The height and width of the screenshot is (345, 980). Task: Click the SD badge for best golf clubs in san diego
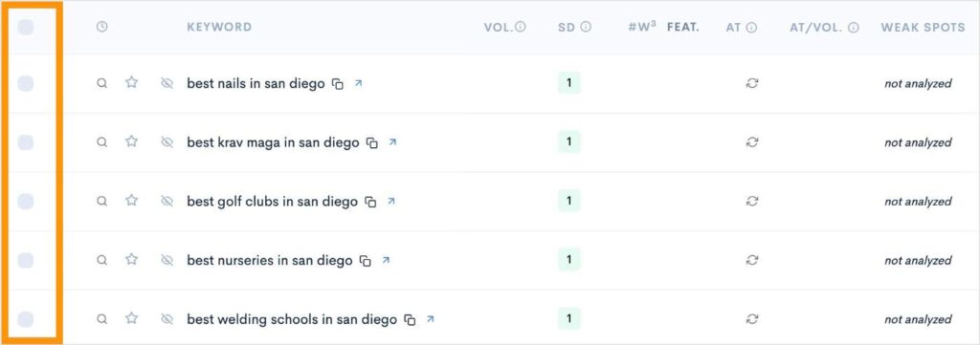(x=568, y=201)
